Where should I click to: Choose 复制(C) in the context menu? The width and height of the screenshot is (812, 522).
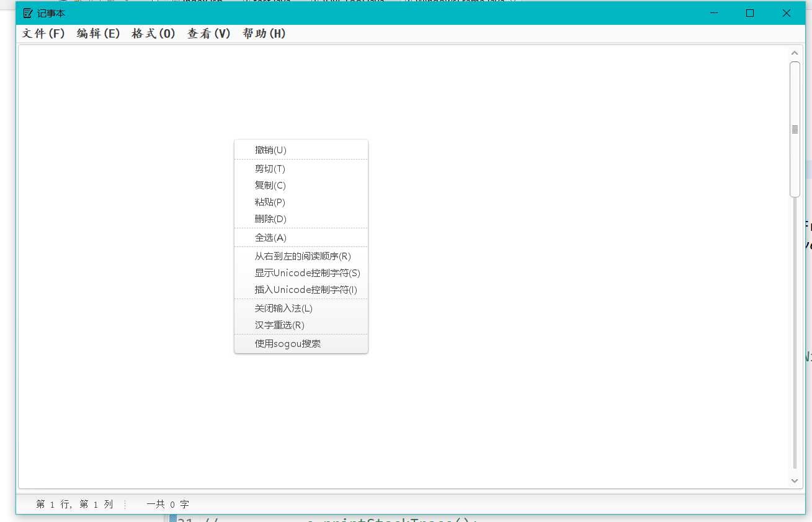coord(301,186)
